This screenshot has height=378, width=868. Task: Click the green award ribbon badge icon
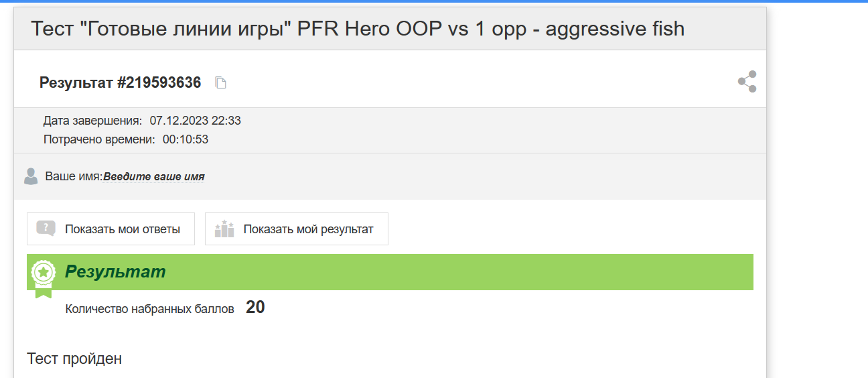(x=43, y=278)
